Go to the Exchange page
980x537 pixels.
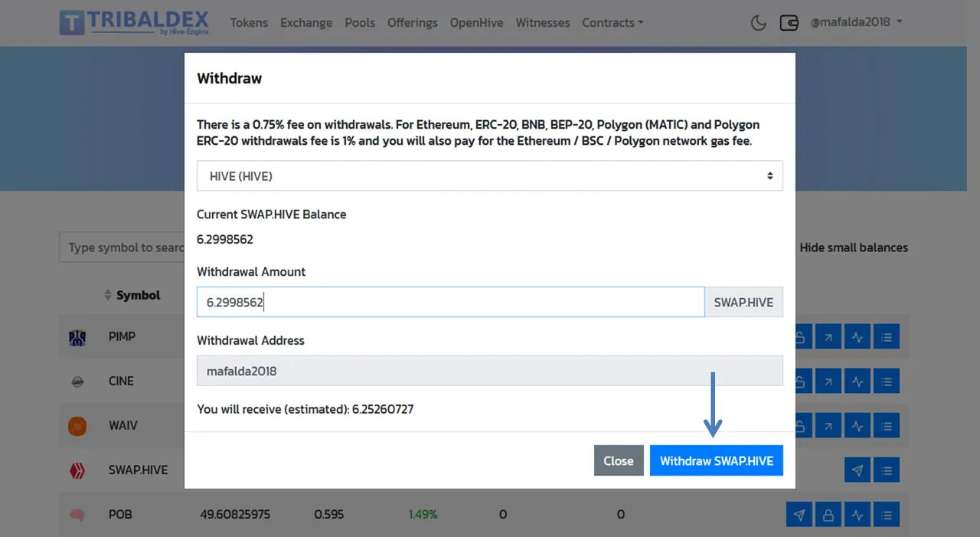pos(306,23)
